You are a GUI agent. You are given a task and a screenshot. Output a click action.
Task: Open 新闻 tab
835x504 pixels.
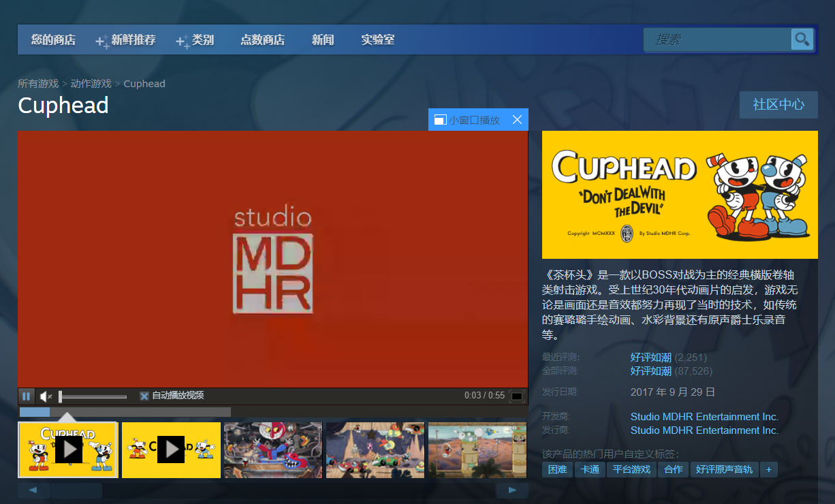(x=323, y=40)
